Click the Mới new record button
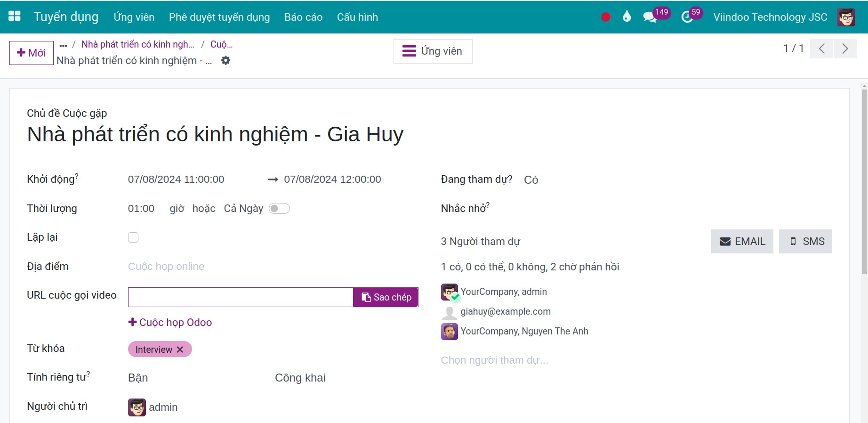This screenshot has height=423, width=868. pyautogui.click(x=32, y=53)
